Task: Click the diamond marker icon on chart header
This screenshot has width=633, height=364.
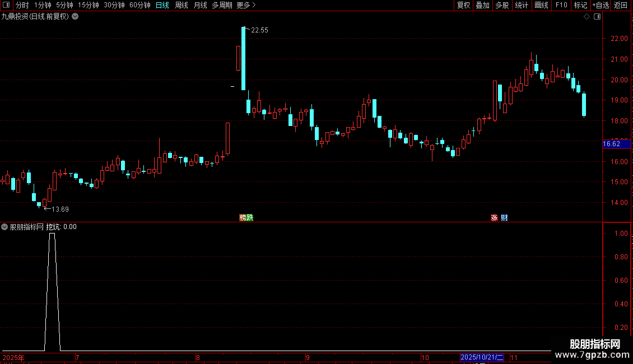Action: point(587,17)
